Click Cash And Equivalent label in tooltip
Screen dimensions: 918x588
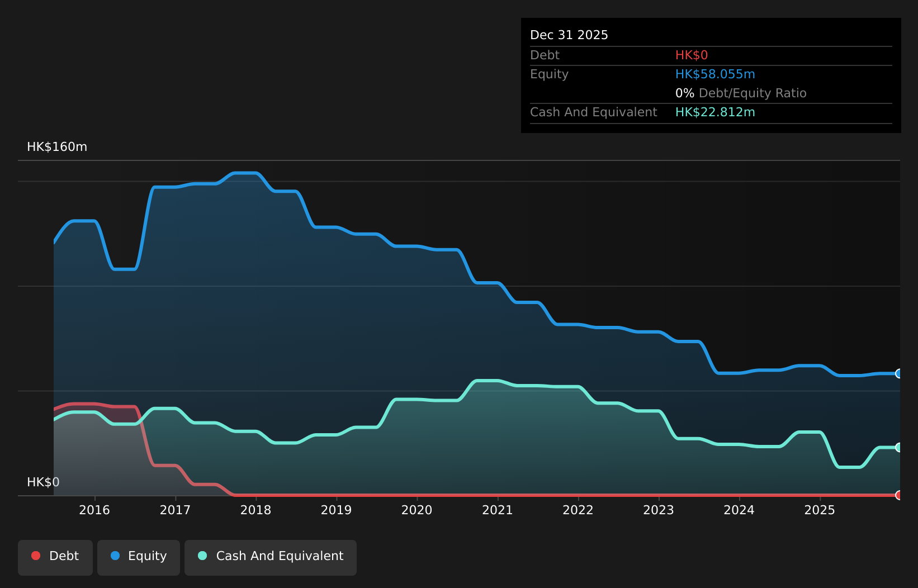(593, 112)
